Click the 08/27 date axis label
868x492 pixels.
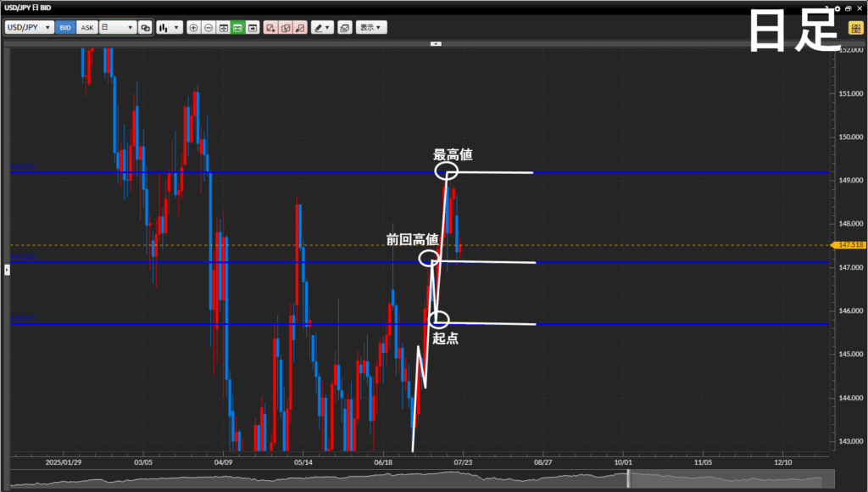(x=543, y=462)
